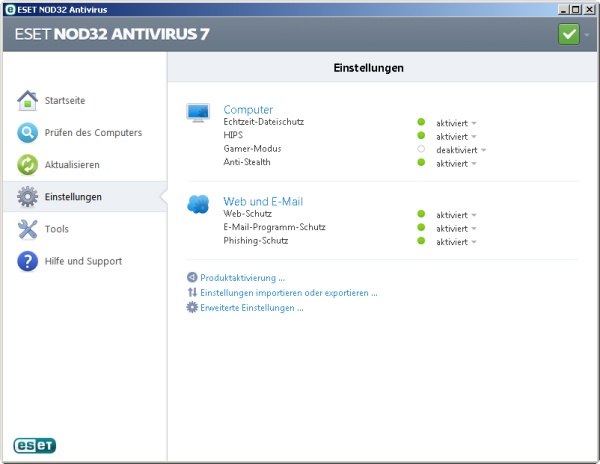This screenshot has height=464, width=600.
Task: Open Hilfe und Support menu item
Action: pos(85,261)
